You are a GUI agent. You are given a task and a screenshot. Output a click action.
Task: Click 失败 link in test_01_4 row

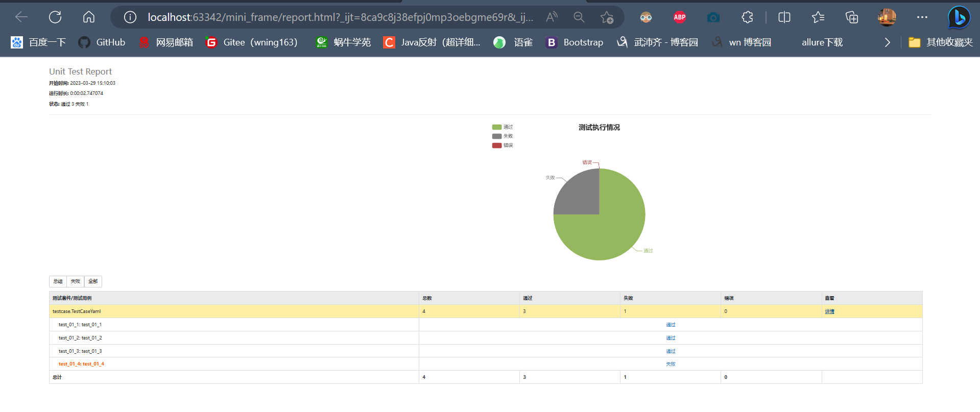671,364
